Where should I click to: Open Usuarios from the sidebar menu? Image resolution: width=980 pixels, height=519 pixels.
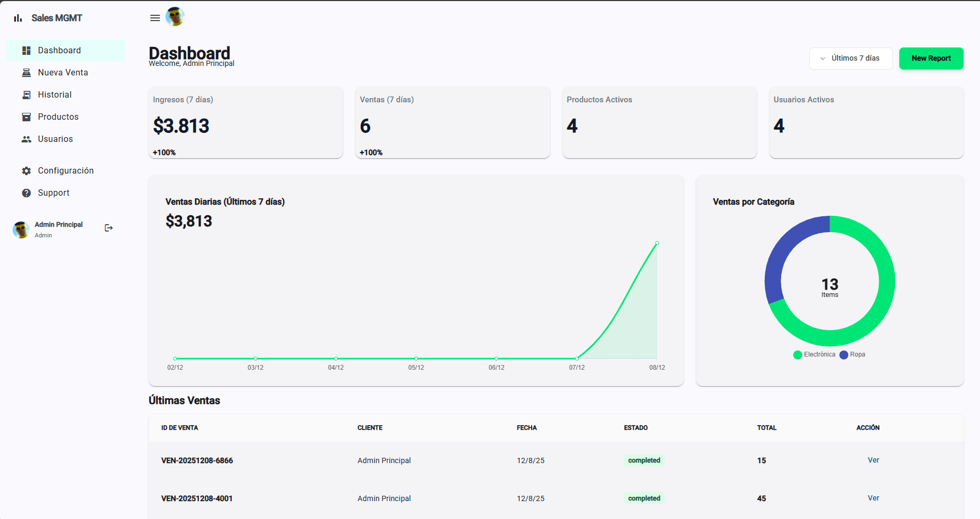coord(55,139)
